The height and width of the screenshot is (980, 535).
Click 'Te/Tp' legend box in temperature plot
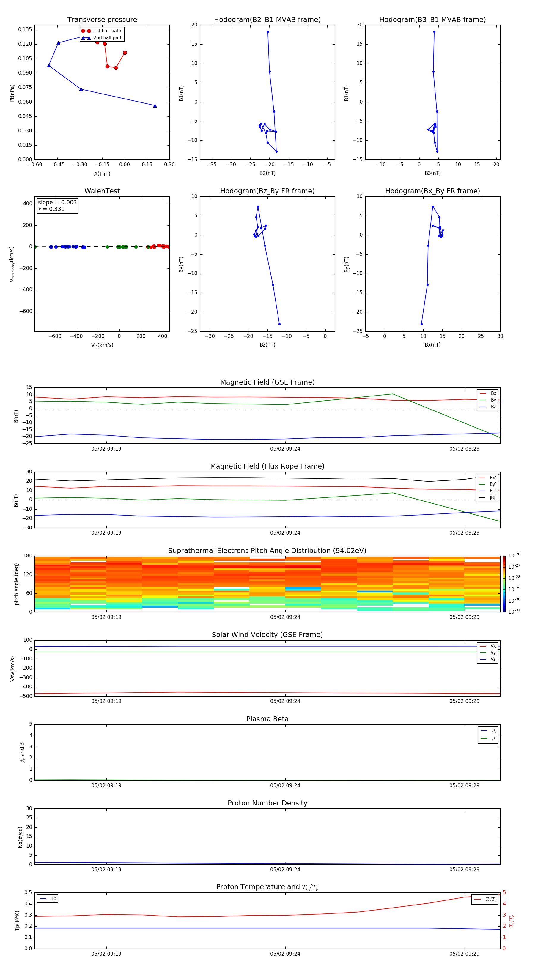point(484,899)
